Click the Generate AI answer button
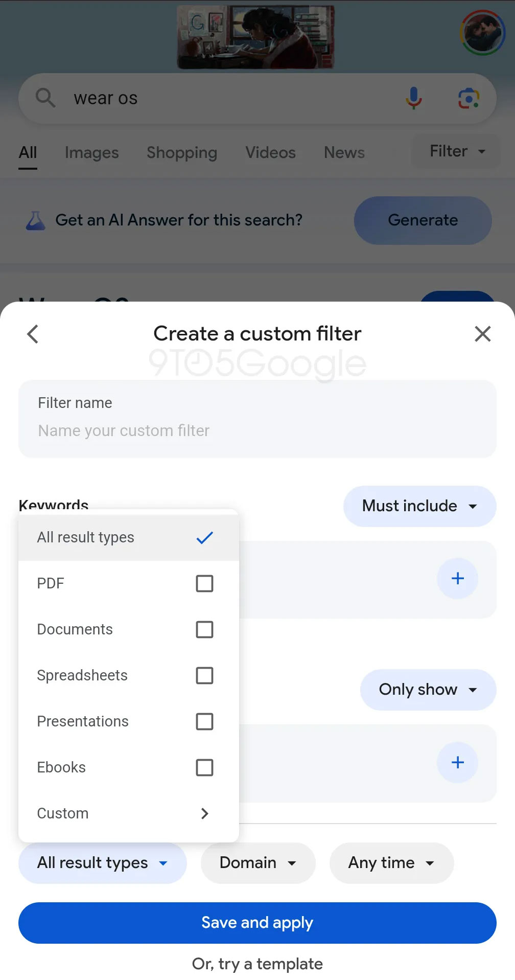515x980 pixels. pos(423,220)
